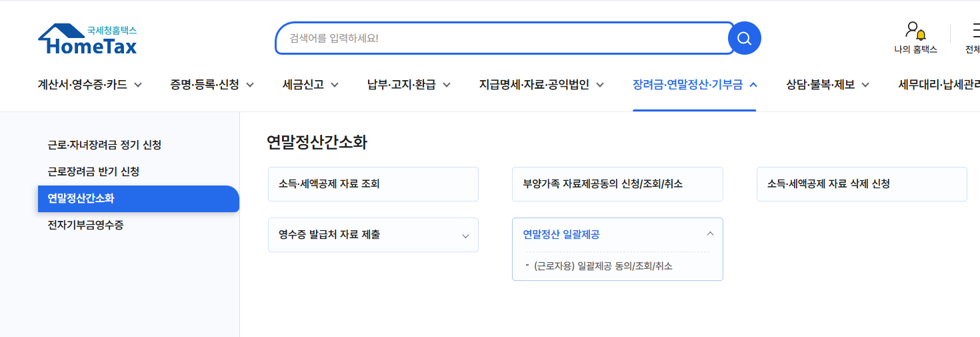The height and width of the screenshot is (337, 980).
Task: Click the HomeTax logo
Action: pyautogui.click(x=87, y=39)
